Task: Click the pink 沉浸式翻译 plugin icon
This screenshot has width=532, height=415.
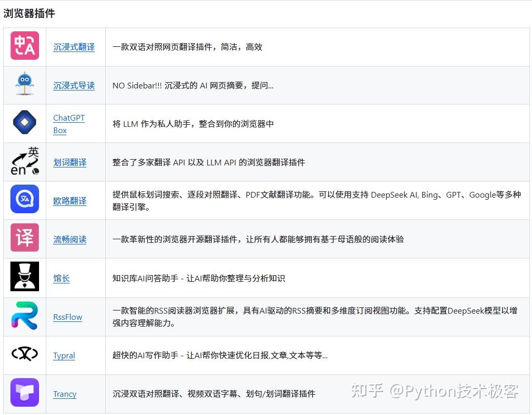Action: [x=25, y=45]
